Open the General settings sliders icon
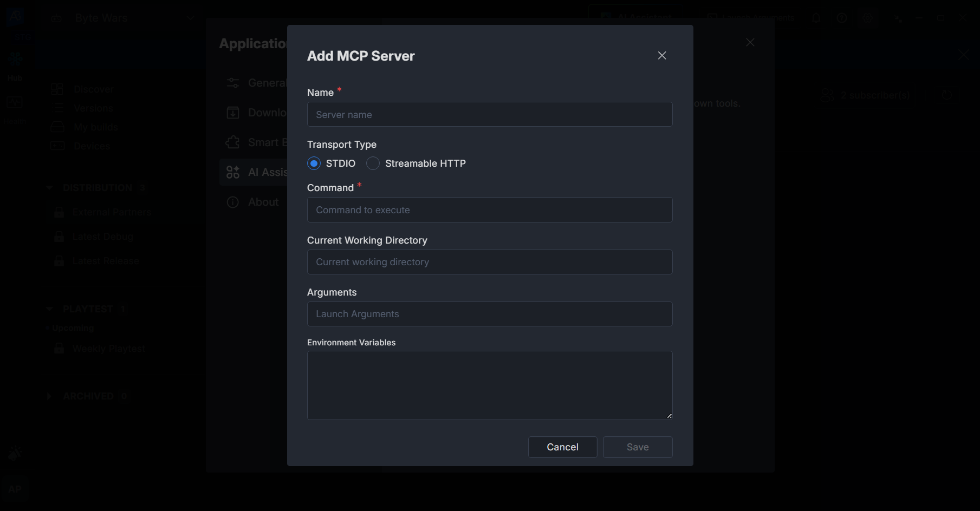 (233, 83)
